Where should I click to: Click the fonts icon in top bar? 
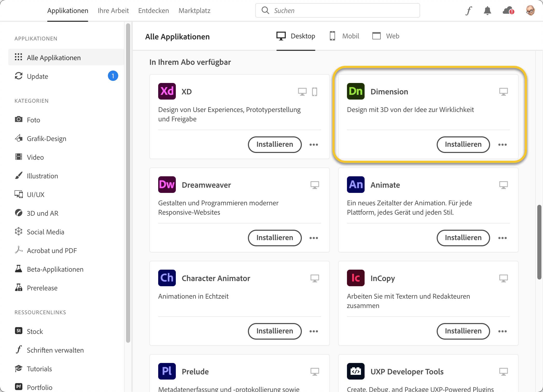point(469,11)
